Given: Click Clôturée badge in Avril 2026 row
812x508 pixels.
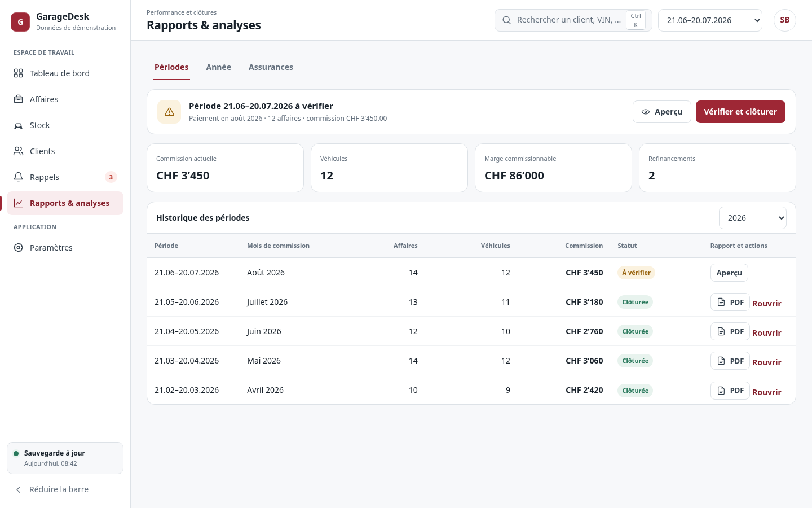Looking at the screenshot, I should pyautogui.click(x=635, y=391).
